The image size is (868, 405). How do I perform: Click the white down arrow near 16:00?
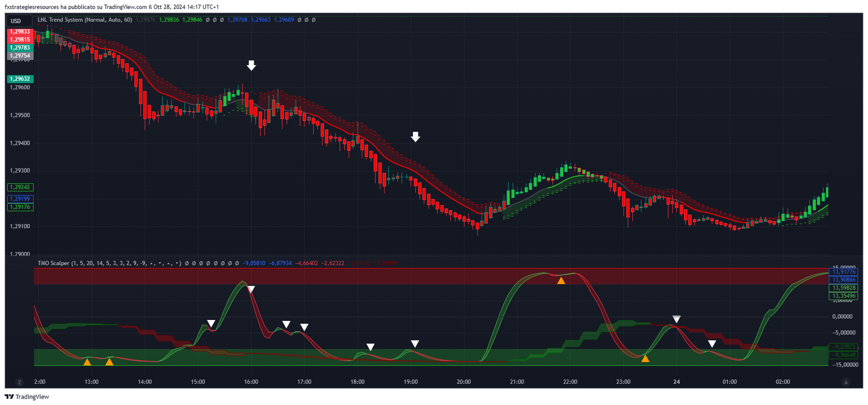click(251, 66)
